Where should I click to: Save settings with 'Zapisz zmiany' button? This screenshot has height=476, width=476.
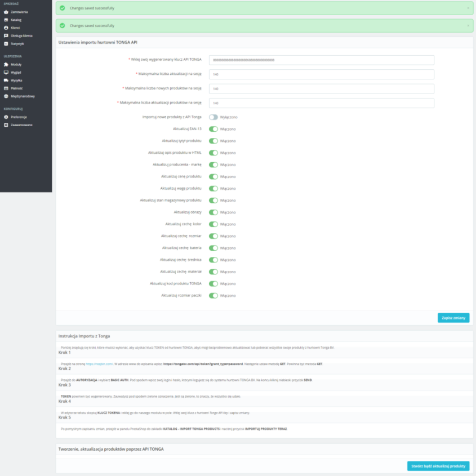(x=453, y=318)
